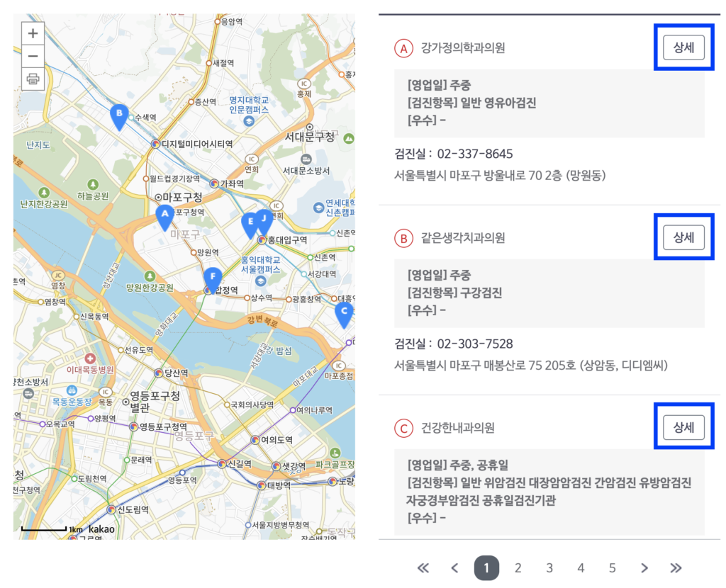The height and width of the screenshot is (588, 726).
Task: Navigate to results page 5
Action: (612, 567)
